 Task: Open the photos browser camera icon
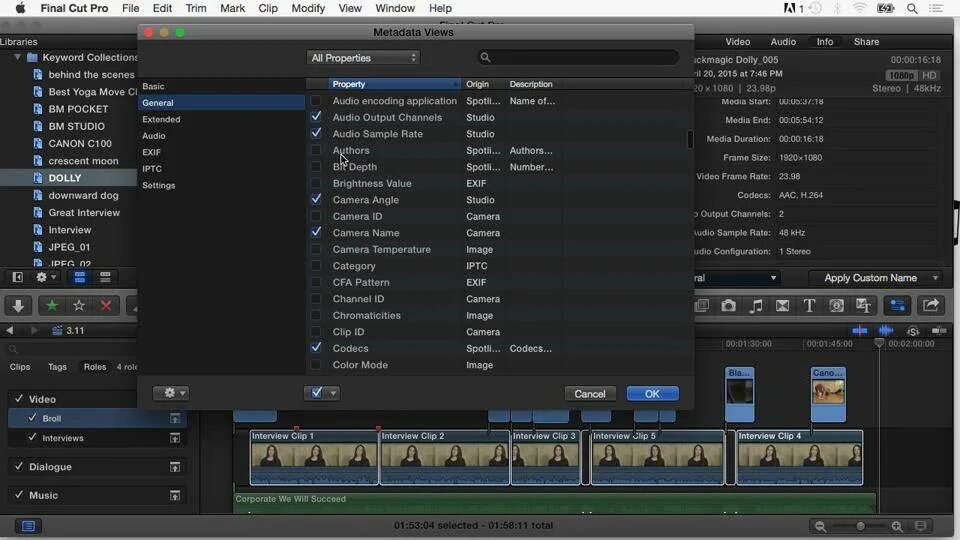[728, 306]
